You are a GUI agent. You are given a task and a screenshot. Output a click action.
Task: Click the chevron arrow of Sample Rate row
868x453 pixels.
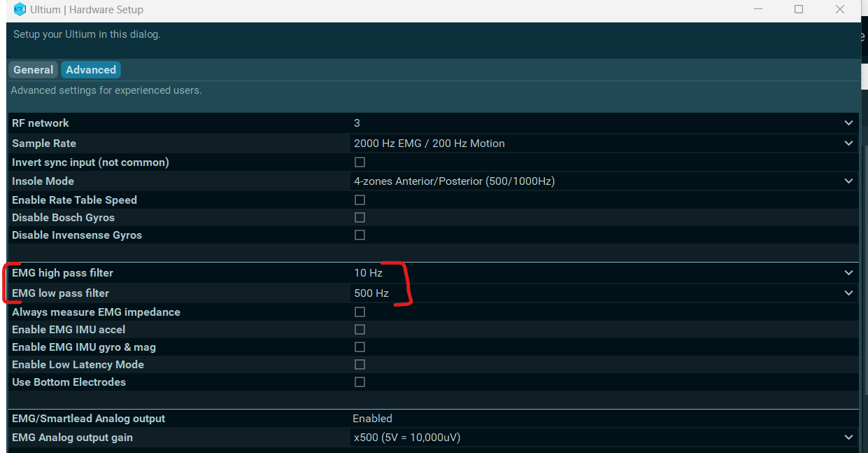click(848, 144)
